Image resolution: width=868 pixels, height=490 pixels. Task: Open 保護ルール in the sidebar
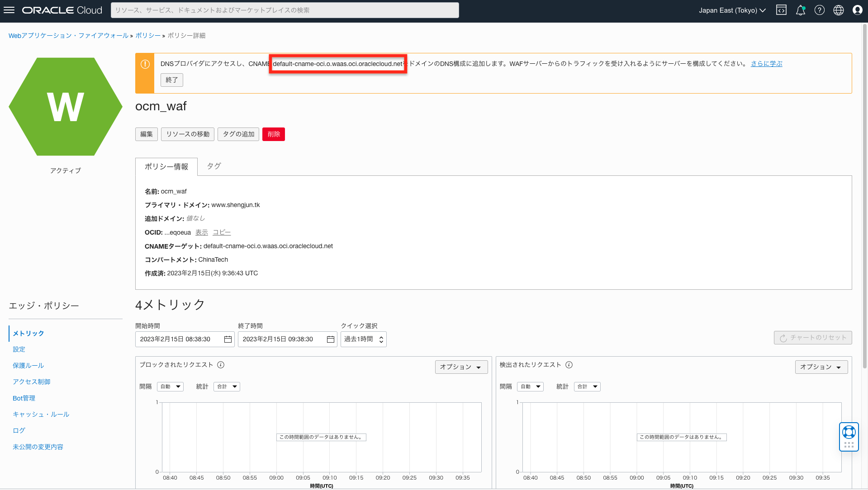click(28, 366)
